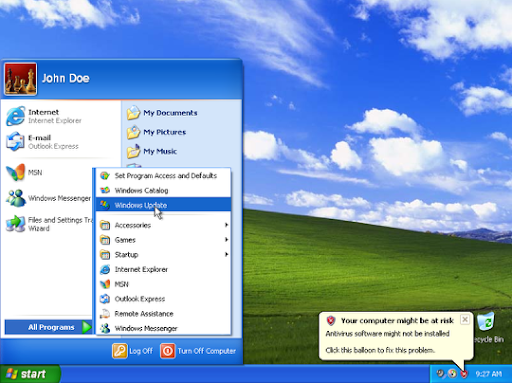Screen dimensions: 512x383
Task: Click the red security shield tray icon
Action: (464, 374)
